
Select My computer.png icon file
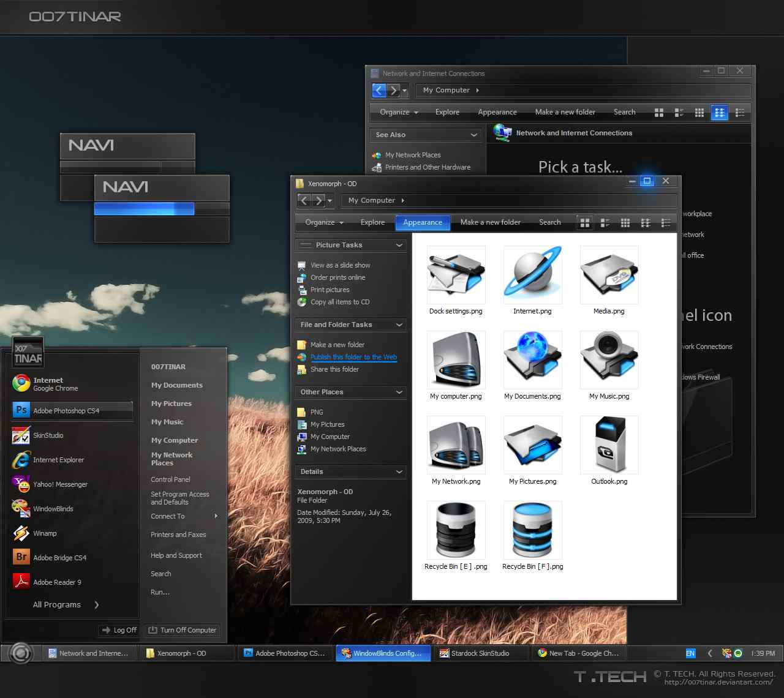456,360
